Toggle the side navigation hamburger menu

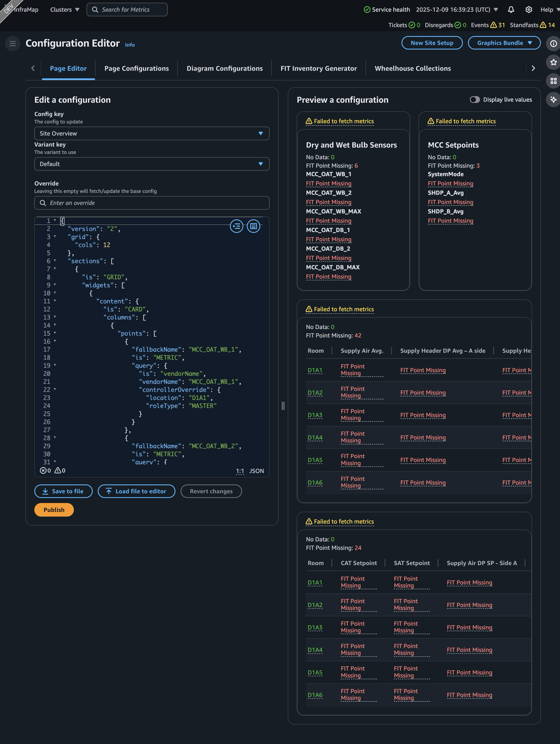[x=13, y=43]
